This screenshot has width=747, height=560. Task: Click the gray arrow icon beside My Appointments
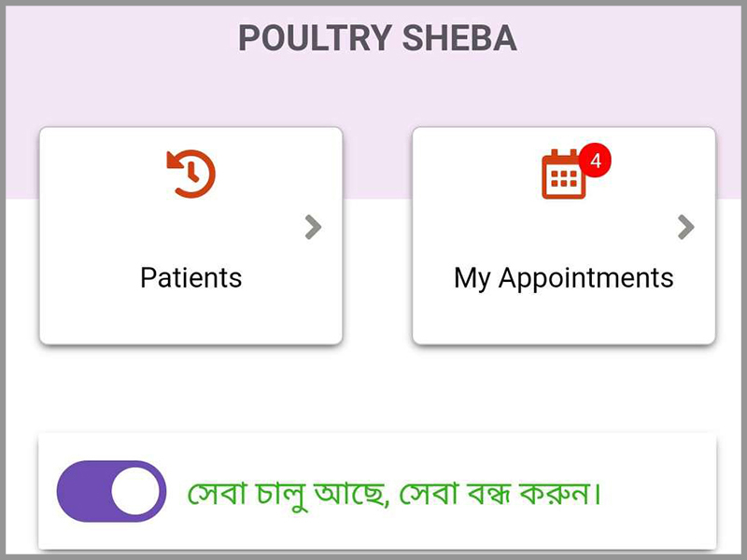click(686, 227)
